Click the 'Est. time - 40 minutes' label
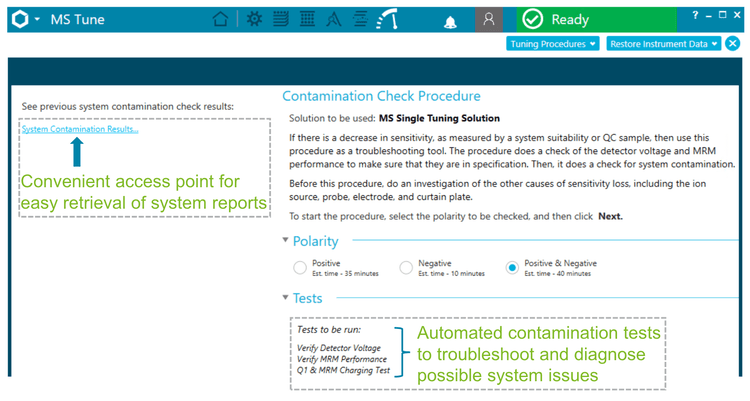The height and width of the screenshot is (401, 750). click(x=558, y=274)
